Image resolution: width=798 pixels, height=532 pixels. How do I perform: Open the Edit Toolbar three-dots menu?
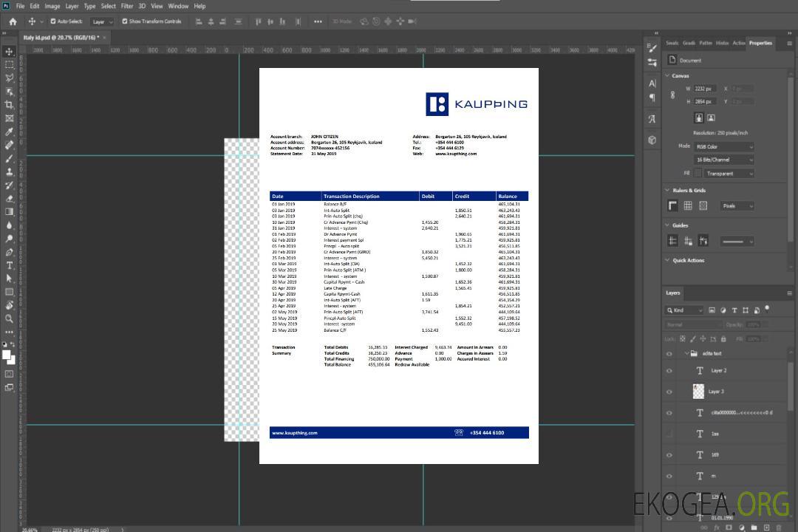(9, 332)
